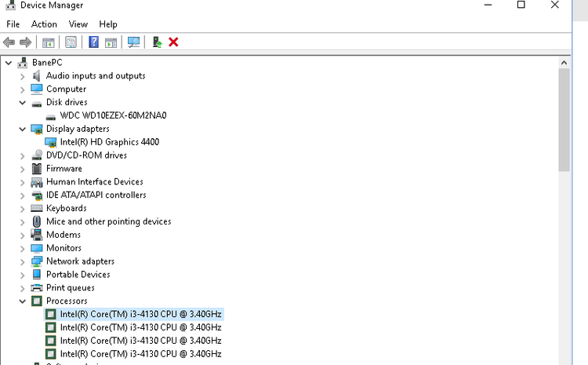Click Scan for hardware changes icon
Image resolution: width=588 pixels, height=365 pixels.
coord(133,42)
